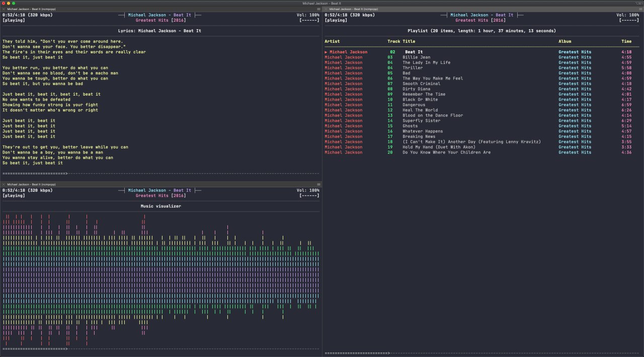Click lyric "It doesn't matter who's wrong or right"
The image size is (644, 357).
(50, 110)
